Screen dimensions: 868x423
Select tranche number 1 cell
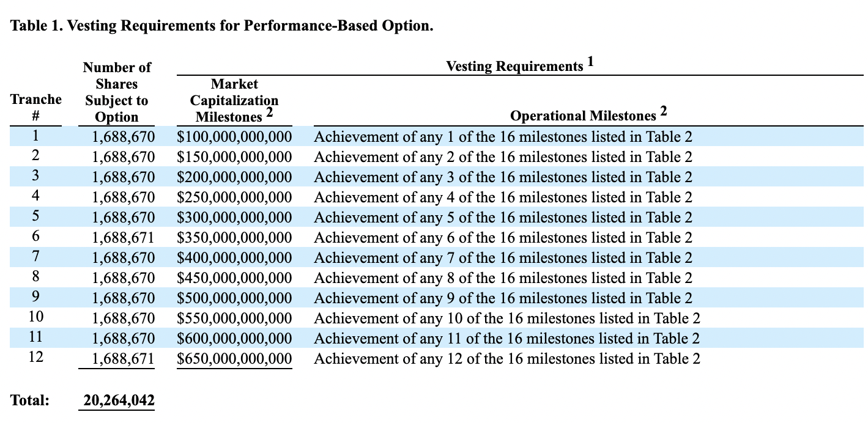pos(35,136)
